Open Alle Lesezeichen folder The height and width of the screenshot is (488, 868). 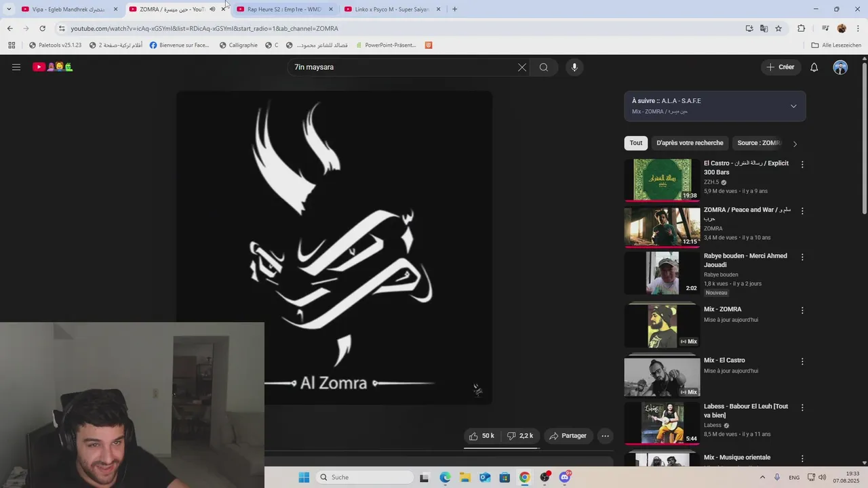click(x=836, y=45)
